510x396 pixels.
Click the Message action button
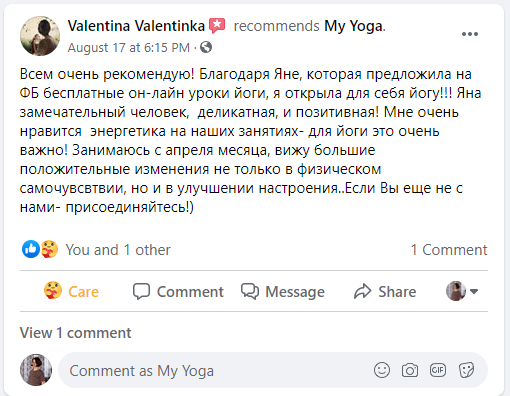click(x=283, y=291)
